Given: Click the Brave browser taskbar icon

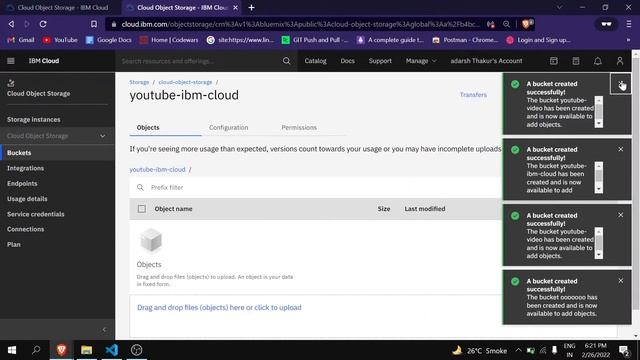Looking at the screenshot, I should pyautogui.click(x=61, y=350).
